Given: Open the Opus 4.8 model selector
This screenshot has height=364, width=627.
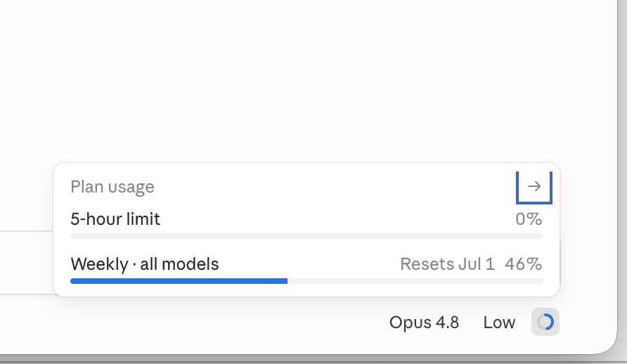Looking at the screenshot, I should coord(424,323).
